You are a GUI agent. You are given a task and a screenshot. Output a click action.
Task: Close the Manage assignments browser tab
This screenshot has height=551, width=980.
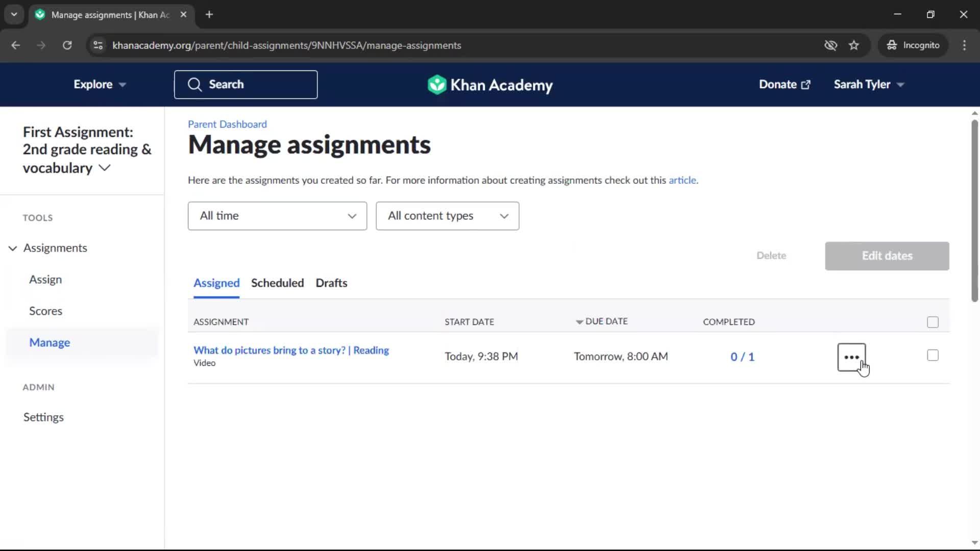[183, 15]
